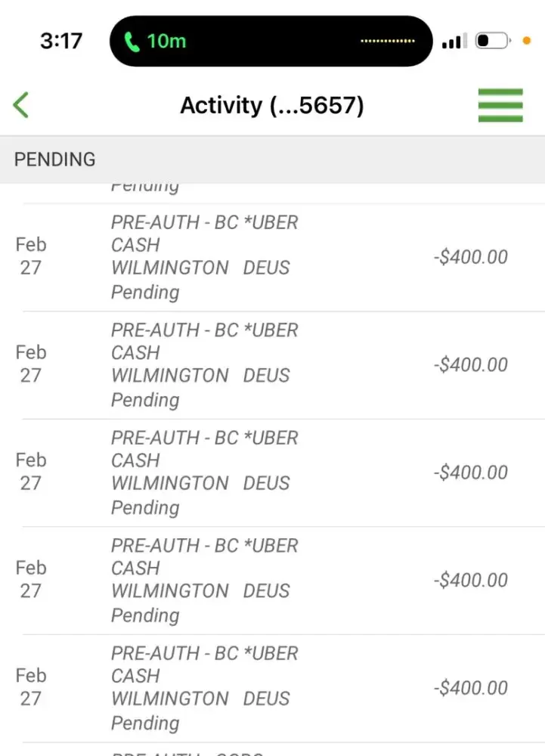The width and height of the screenshot is (545, 756).
Task: Tap -$400.00 amount on first transaction
Action: click(x=471, y=257)
